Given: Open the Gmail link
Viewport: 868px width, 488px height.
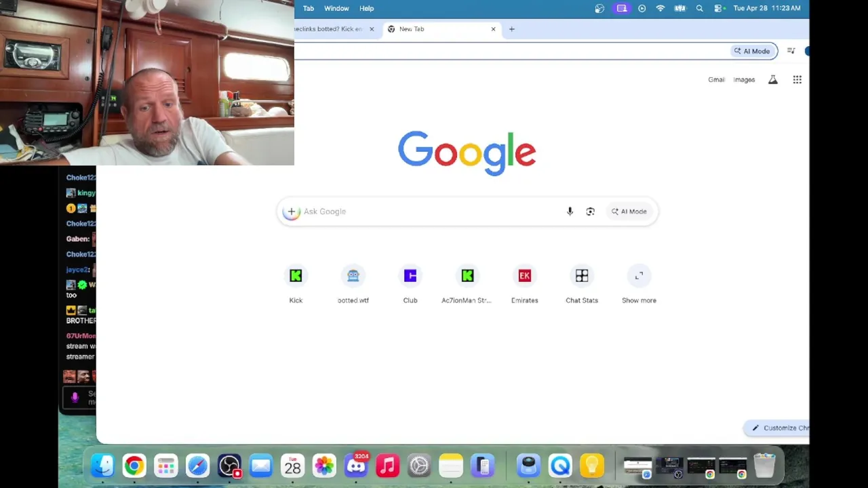Looking at the screenshot, I should click(x=716, y=80).
